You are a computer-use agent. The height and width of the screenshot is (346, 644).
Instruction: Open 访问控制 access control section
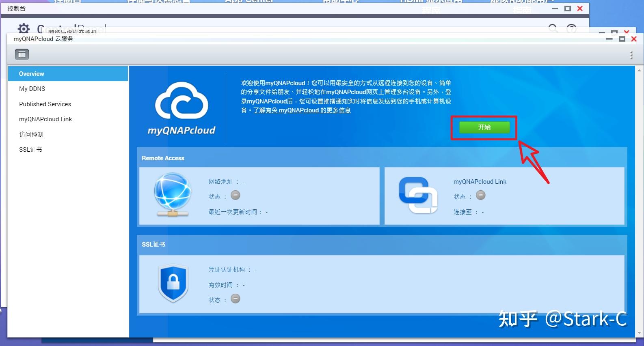68,134
